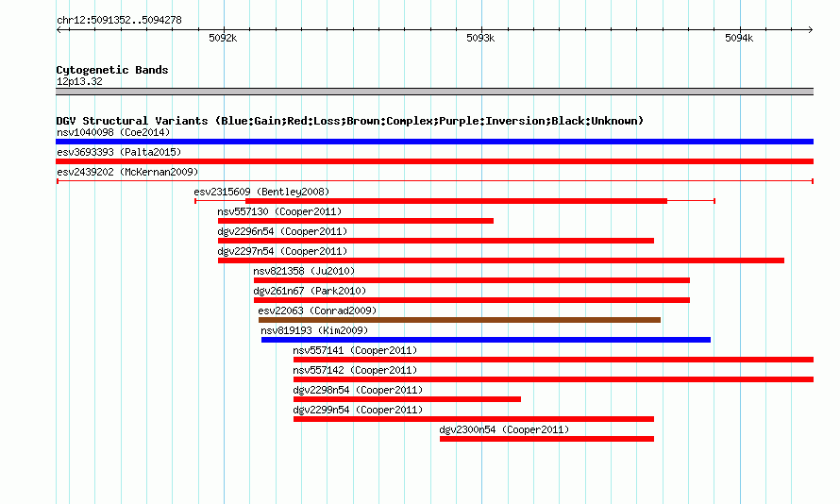Screen dimensions: 840x504
Task: Click the esv3693393 (Palta2015) red loss bar
Action: [x=434, y=161]
